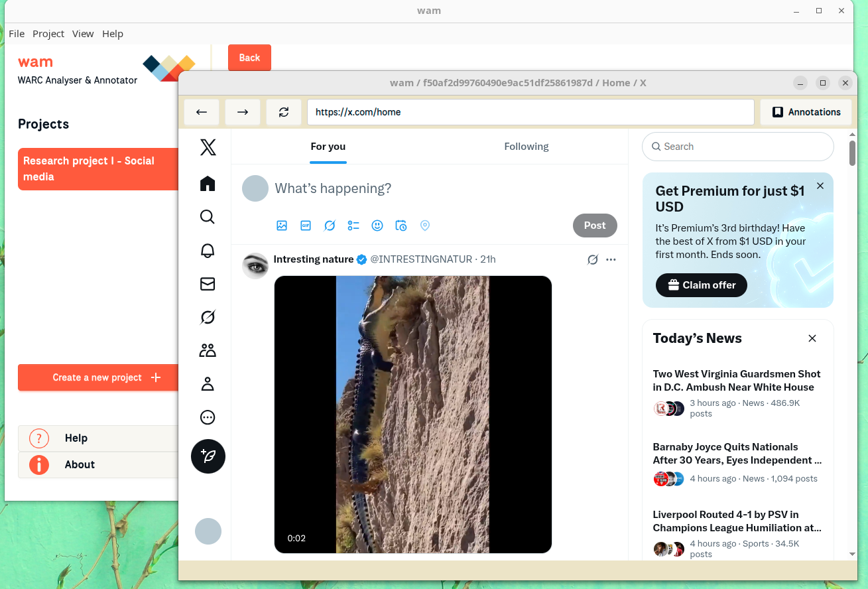Open the Messages envelope icon
This screenshot has height=589, width=868.
coord(208,284)
